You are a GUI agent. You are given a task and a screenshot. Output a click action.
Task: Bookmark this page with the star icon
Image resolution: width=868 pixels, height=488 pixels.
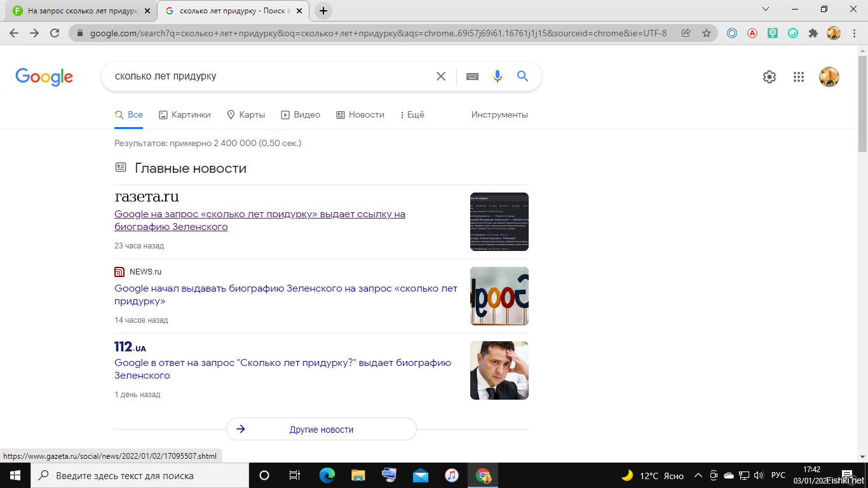[706, 33]
